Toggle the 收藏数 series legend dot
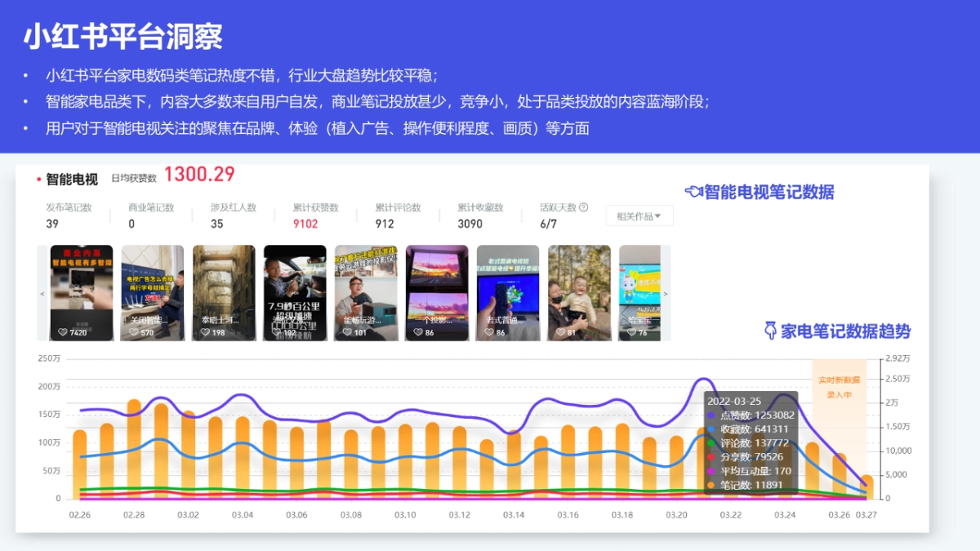 [x=710, y=429]
